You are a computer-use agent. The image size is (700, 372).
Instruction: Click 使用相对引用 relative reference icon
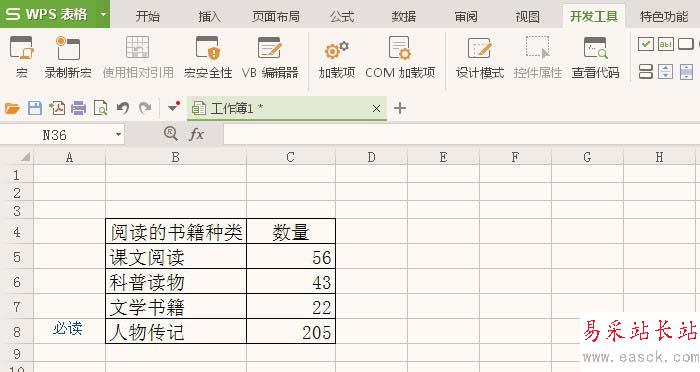pos(138,47)
